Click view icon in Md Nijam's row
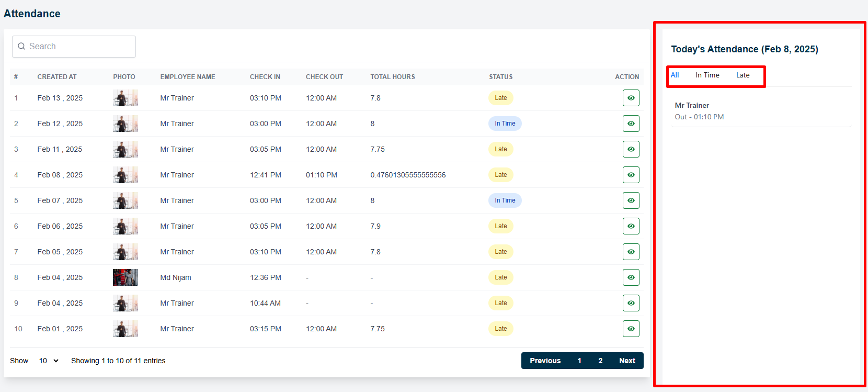Image resolution: width=868 pixels, height=392 pixels. coord(631,277)
